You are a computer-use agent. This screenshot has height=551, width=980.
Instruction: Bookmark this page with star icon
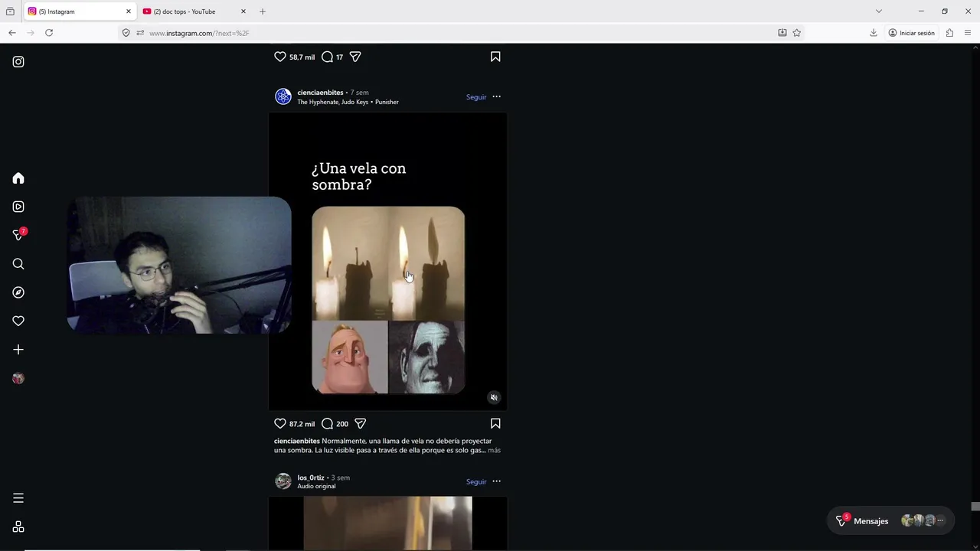[x=797, y=33]
